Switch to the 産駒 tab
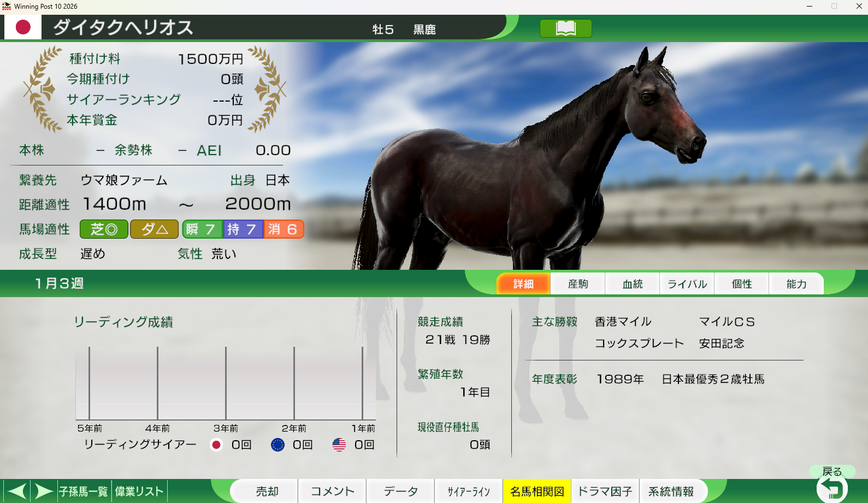 (x=578, y=284)
